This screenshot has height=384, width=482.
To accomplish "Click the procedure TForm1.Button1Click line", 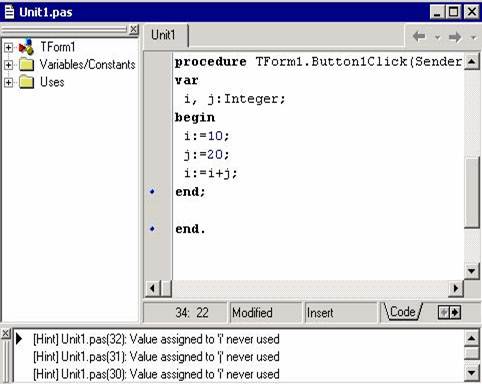I will pyautogui.click(x=319, y=62).
